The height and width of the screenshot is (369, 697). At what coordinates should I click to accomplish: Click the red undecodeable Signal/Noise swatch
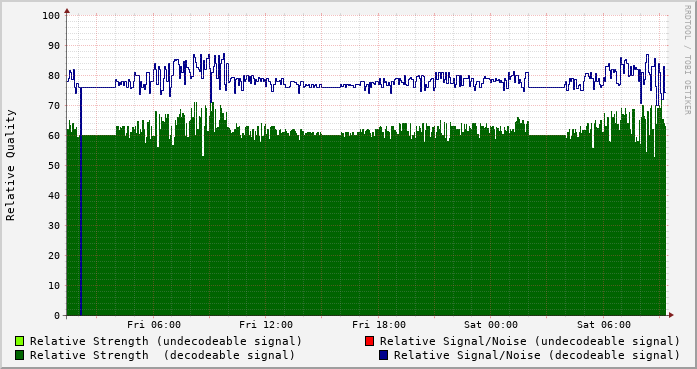coord(369,341)
